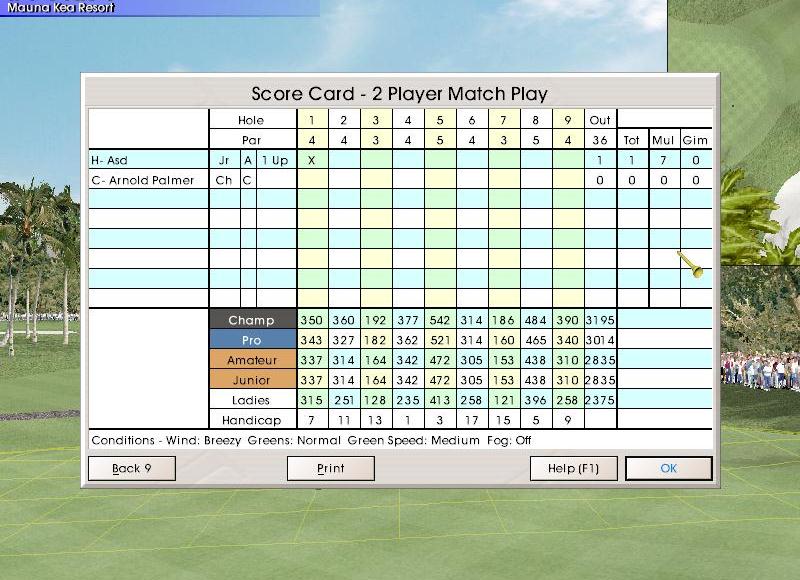The width and height of the screenshot is (800, 580).
Task: Click the X mark on hole 1
Action: click(313, 160)
